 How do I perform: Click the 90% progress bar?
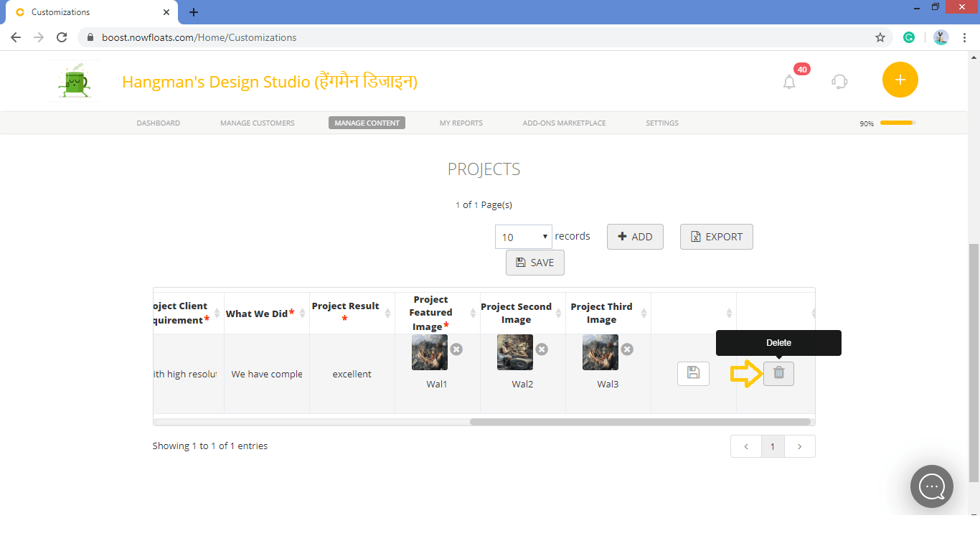click(x=897, y=123)
